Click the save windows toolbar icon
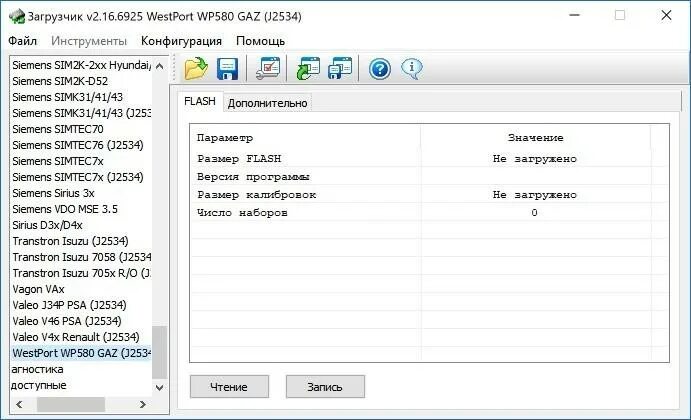The image size is (691, 420). tap(340, 69)
